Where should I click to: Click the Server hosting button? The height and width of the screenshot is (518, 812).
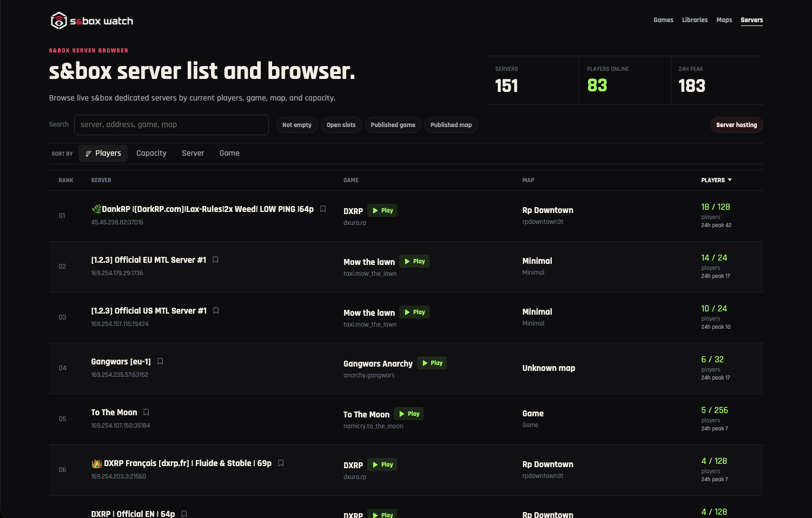(736, 125)
